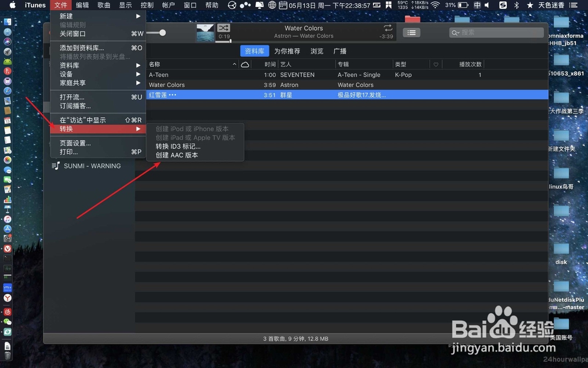Choose 添加到资料库... menu item
Viewport: 588px width, 368px height.
point(98,48)
